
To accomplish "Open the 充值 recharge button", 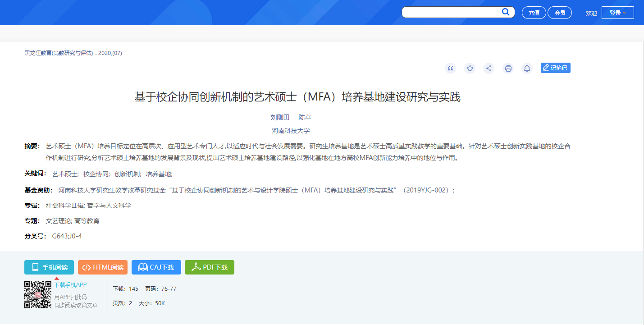I will 534,13.
